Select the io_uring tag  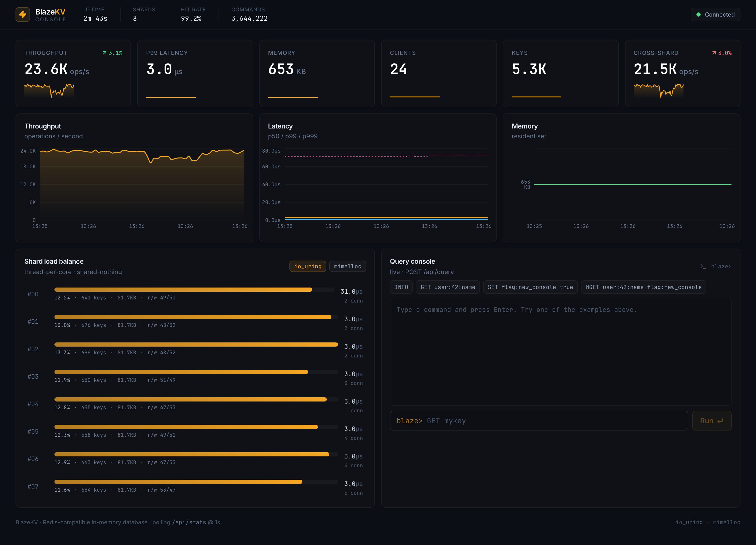coord(308,266)
